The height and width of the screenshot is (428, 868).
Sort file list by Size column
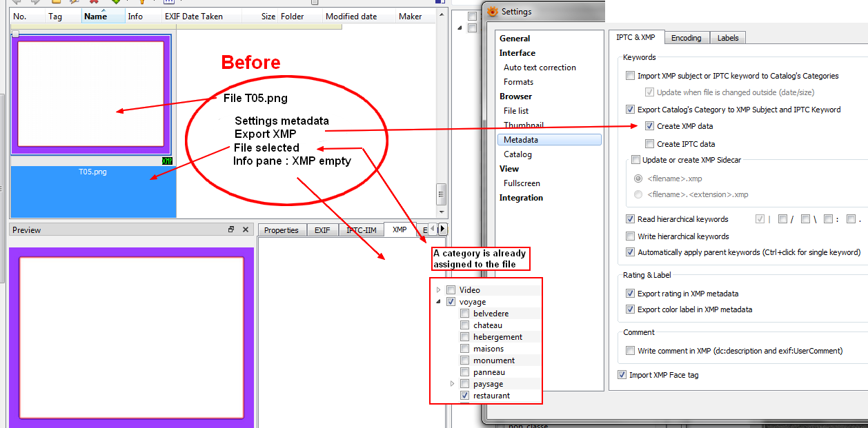[x=261, y=17]
